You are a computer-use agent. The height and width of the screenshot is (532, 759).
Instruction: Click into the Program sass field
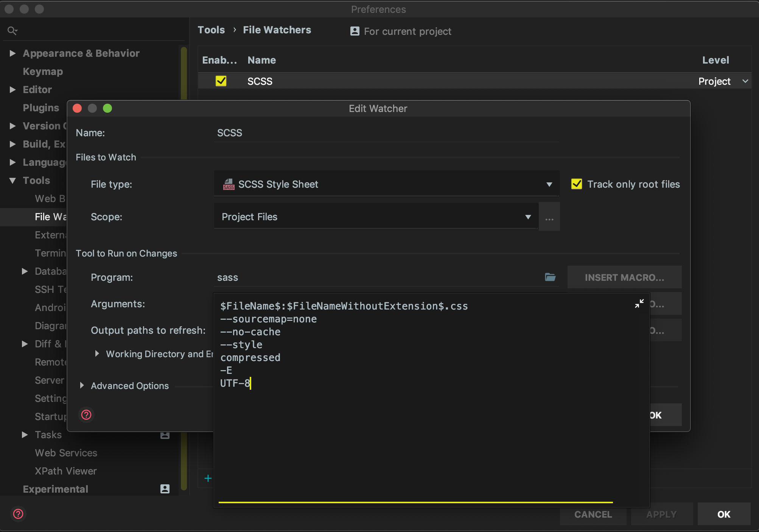378,277
